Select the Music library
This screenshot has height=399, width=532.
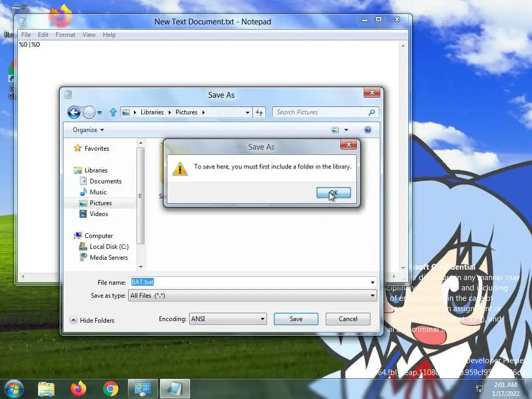94,192
